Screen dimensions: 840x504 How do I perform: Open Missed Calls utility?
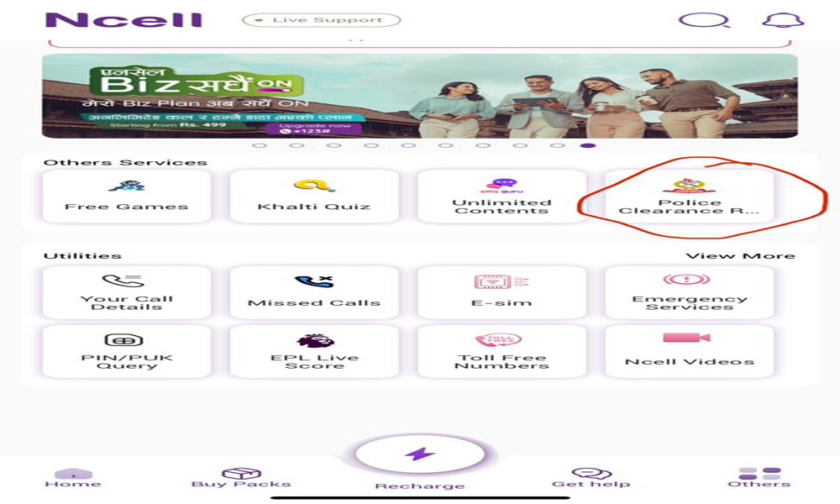(314, 292)
